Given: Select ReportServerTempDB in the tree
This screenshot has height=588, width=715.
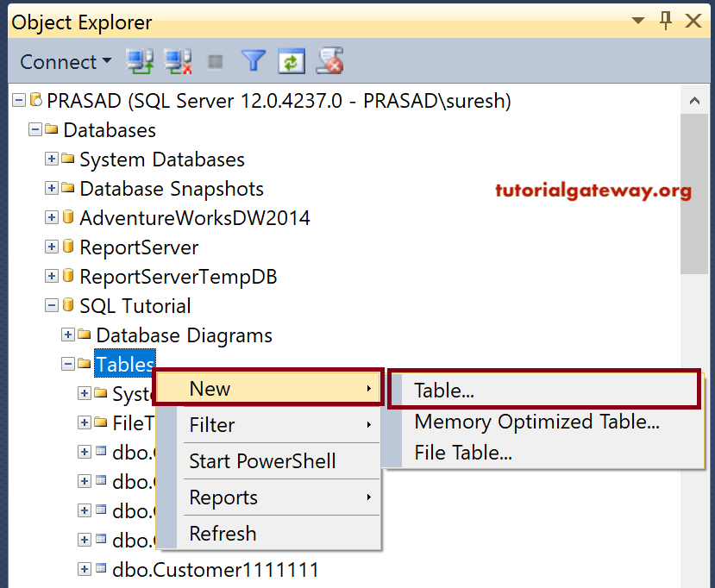Looking at the screenshot, I should click(179, 277).
